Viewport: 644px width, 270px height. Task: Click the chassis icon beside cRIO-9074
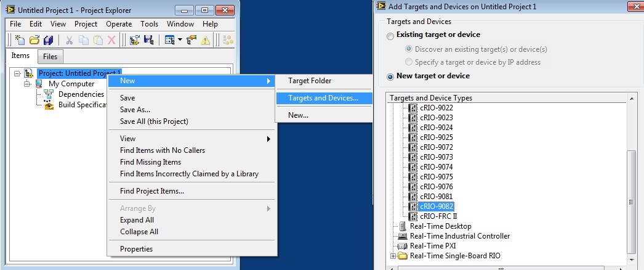tap(413, 167)
